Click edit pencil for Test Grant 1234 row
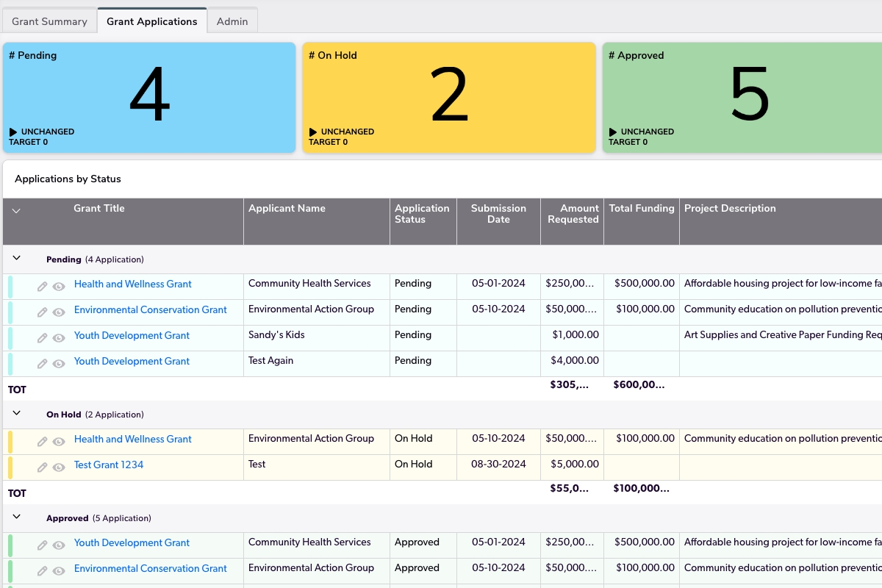The width and height of the screenshot is (882, 588). click(43, 467)
